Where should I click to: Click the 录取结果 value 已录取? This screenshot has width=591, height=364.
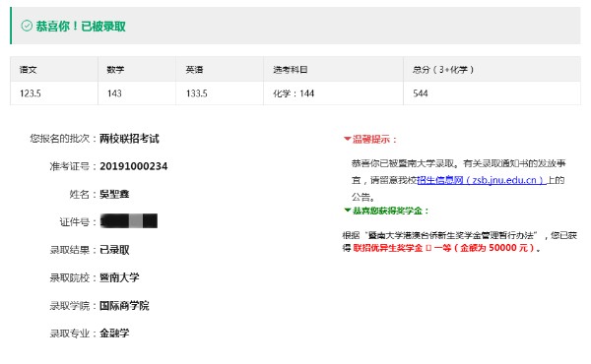tap(114, 250)
